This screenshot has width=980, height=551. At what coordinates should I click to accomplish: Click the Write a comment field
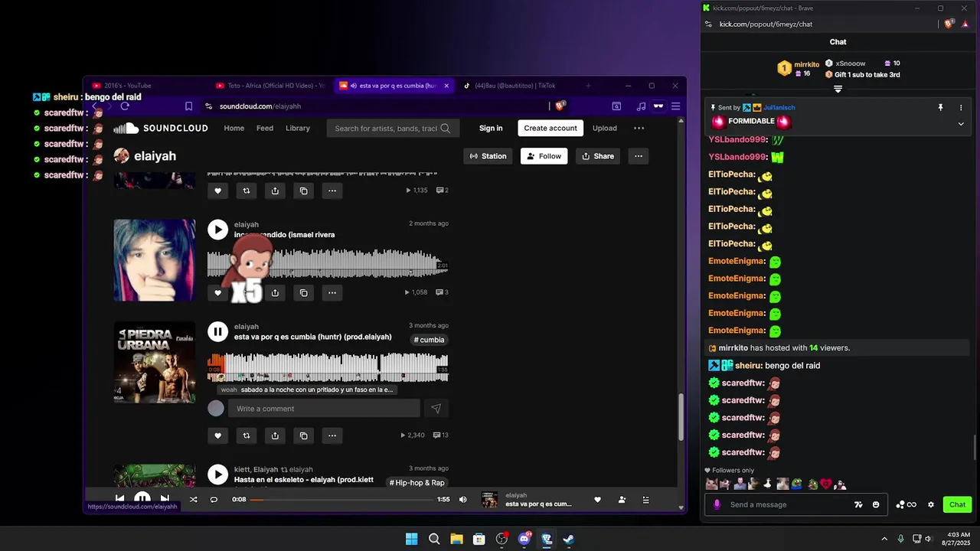click(x=324, y=409)
